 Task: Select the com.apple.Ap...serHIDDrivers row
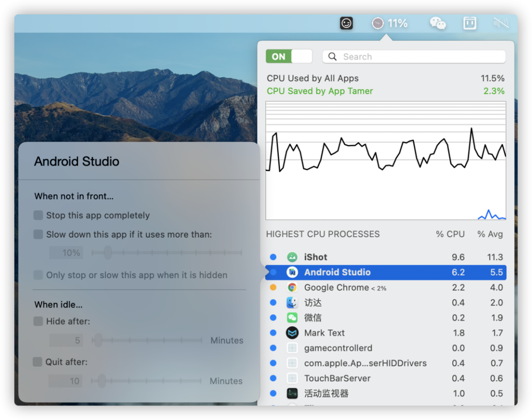pos(386,363)
